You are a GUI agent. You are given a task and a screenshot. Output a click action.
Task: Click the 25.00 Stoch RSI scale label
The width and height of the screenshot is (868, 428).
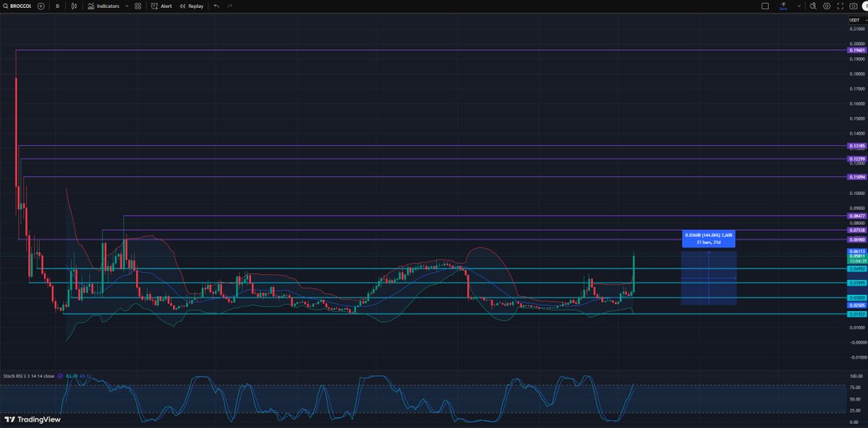coord(855,411)
